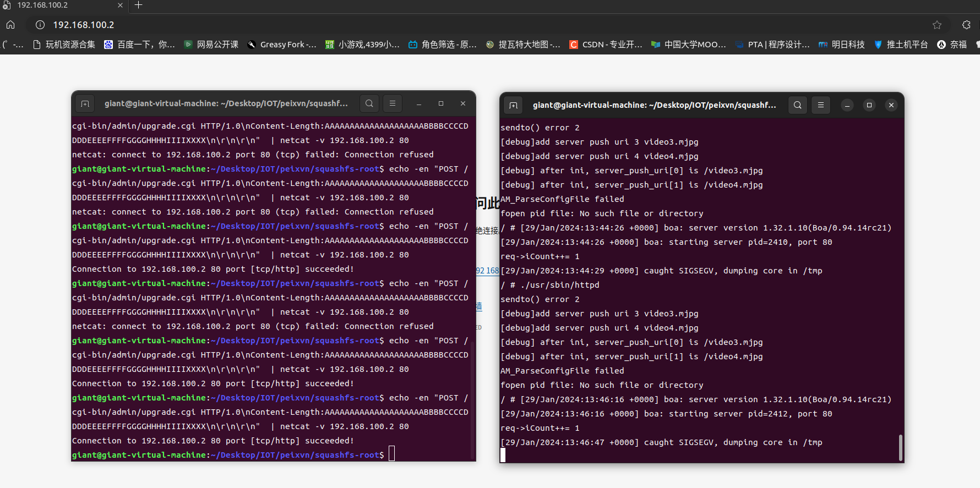
Task: Open the right terminal hamburger menu
Action: tap(821, 105)
